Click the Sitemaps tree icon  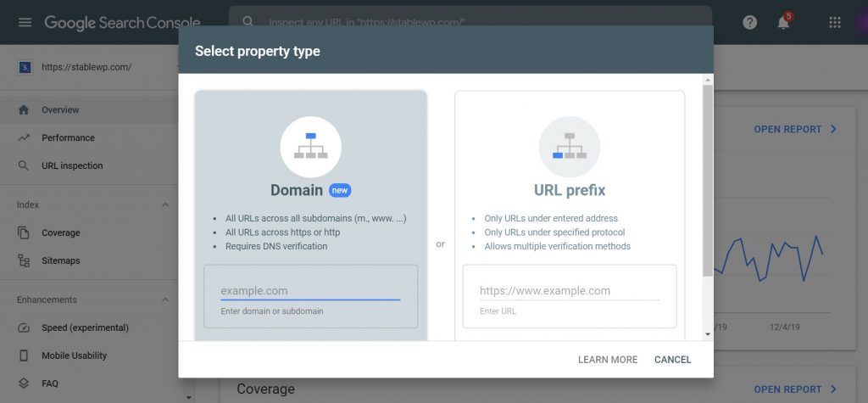tap(23, 260)
